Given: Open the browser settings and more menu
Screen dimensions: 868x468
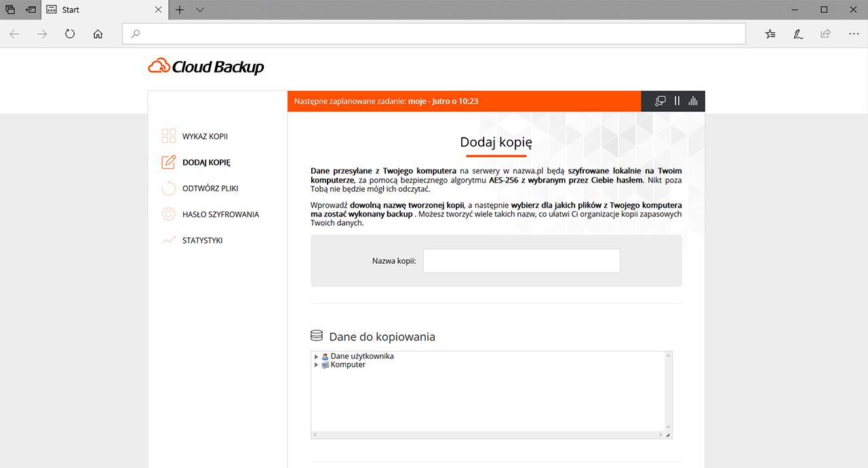Looking at the screenshot, I should click(854, 34).
